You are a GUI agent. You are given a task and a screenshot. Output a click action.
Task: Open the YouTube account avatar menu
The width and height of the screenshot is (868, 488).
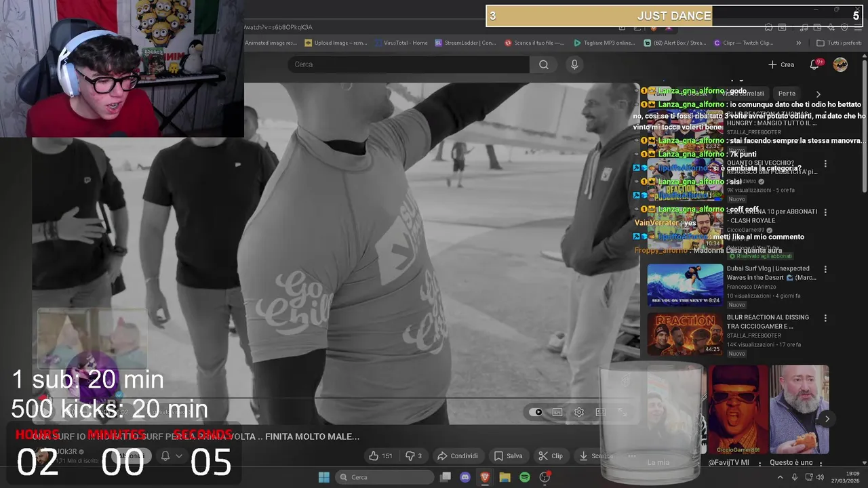point(840,64)
